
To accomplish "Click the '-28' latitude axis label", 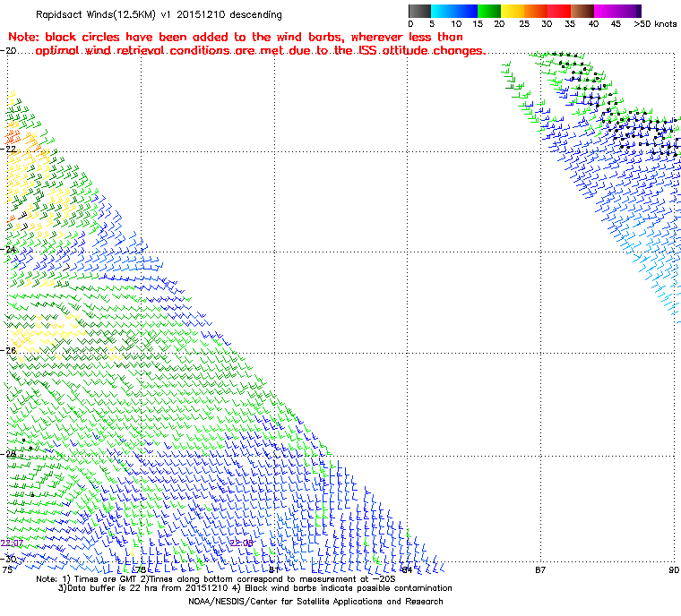I will click(x=8, y=454).
